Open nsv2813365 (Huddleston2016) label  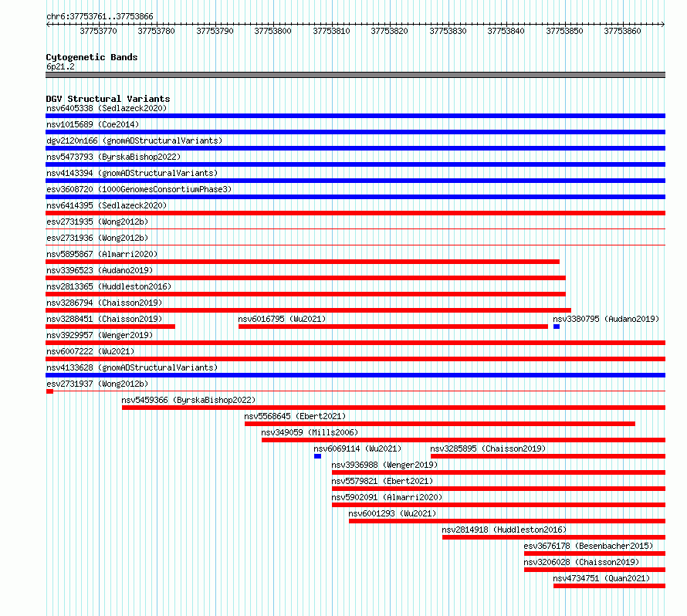(109, 286)
